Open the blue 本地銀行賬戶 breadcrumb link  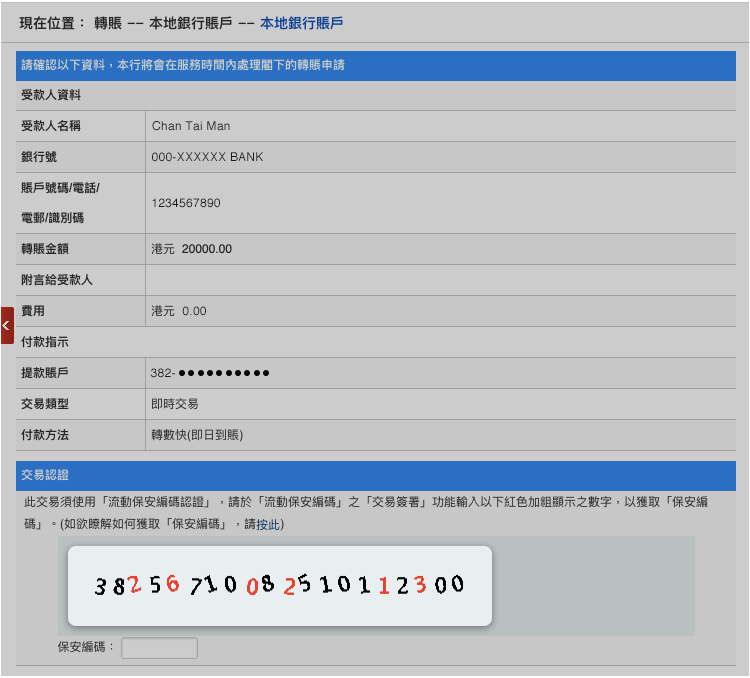(x=301, y=22)
